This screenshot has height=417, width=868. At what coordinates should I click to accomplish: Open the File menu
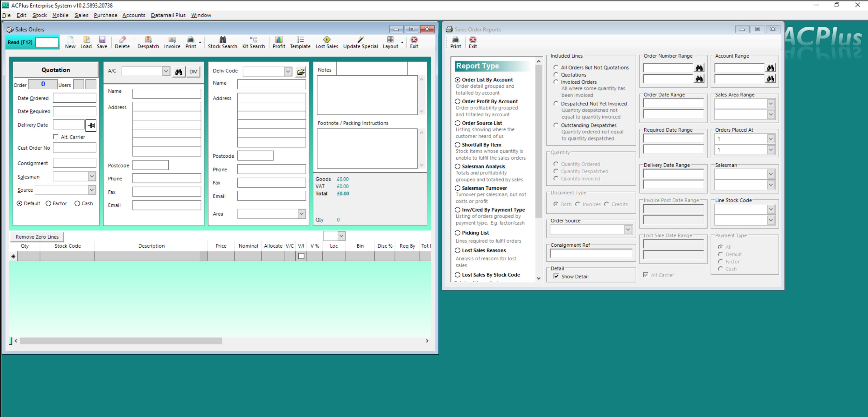coord(6,15)
